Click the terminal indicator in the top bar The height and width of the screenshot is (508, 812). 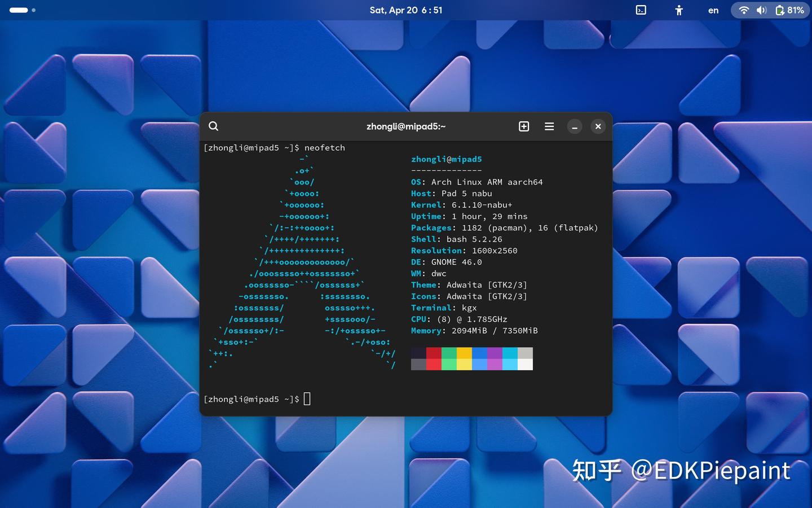tap(641, 10)
